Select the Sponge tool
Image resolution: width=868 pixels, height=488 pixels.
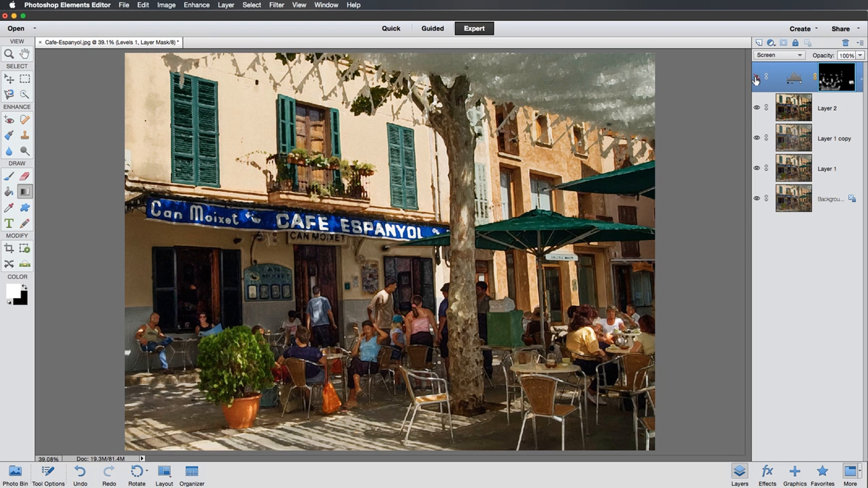pos(25,151)
